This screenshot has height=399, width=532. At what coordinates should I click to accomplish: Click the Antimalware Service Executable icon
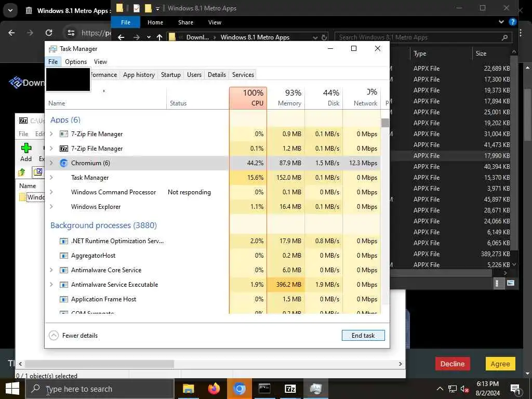click(64, 285)
